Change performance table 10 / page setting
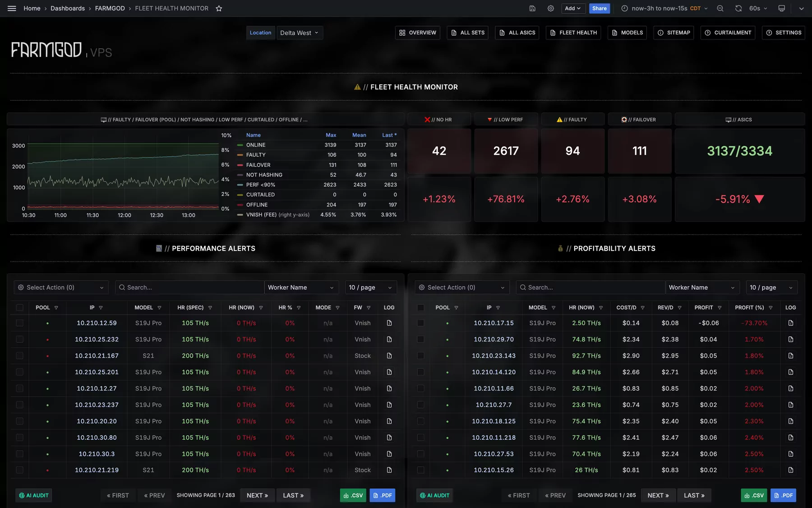Screen dimensions: 812x508 click(371, 287)
